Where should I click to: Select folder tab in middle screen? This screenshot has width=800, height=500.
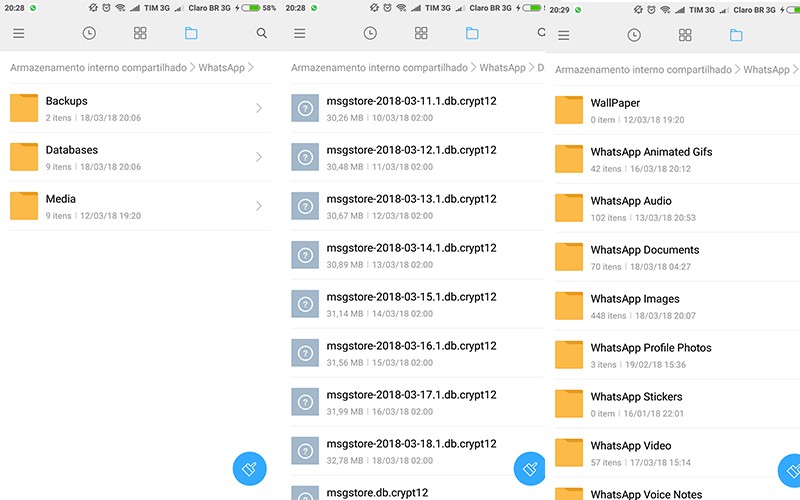[472, 34]
